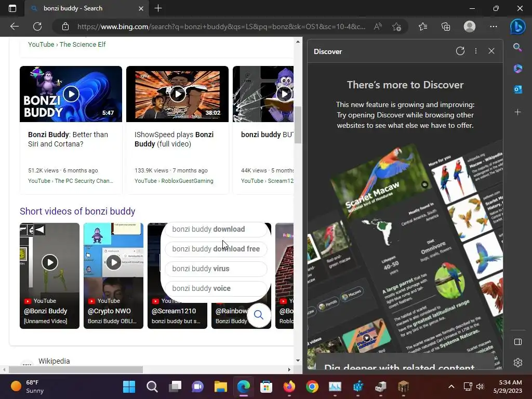
Task: Close the bonzi buddy - Search tab
Action: tap(141, 8)
